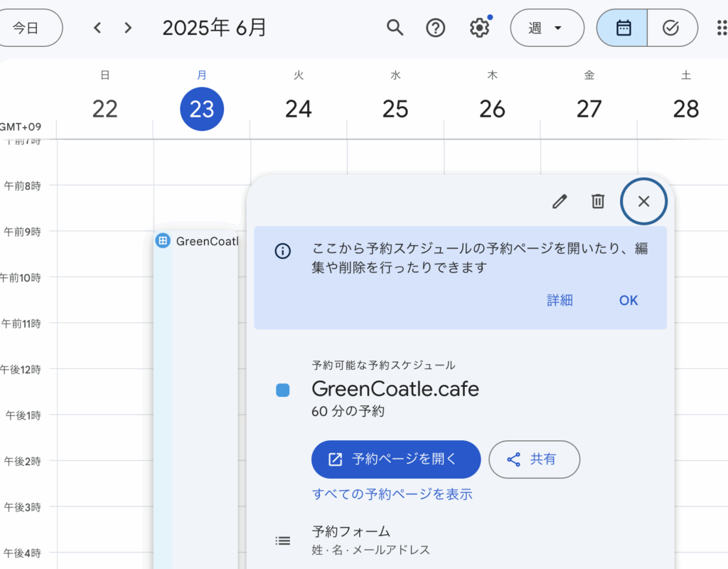This screenshot has width=728, height=569.
Task: Switch to calendar view toggle
Action: click(x=622, y=28)
